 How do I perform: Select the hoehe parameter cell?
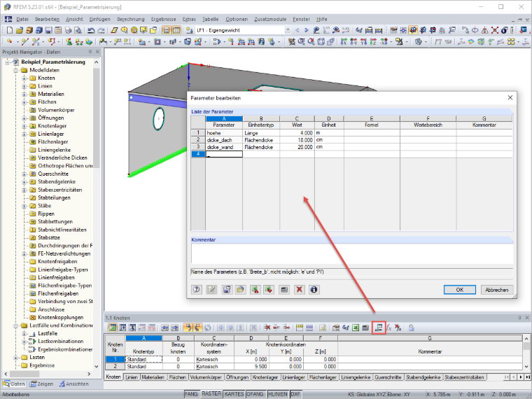coord(224,133)
